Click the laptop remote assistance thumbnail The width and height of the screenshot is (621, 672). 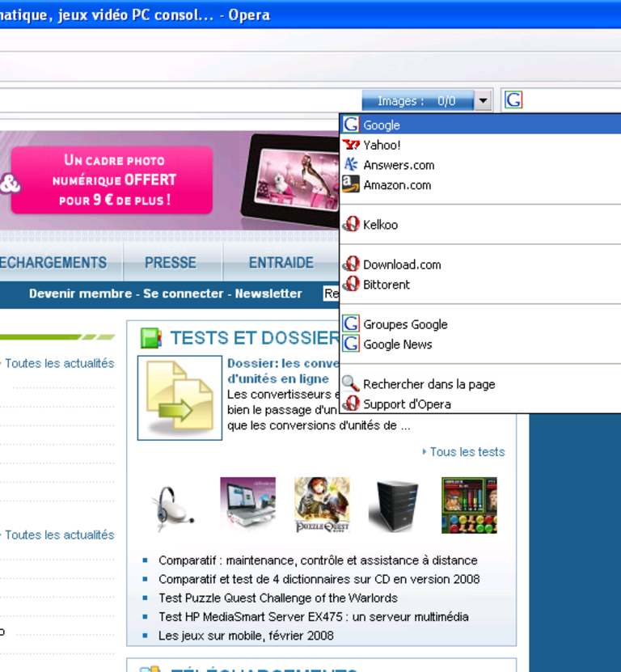[247, 505]
